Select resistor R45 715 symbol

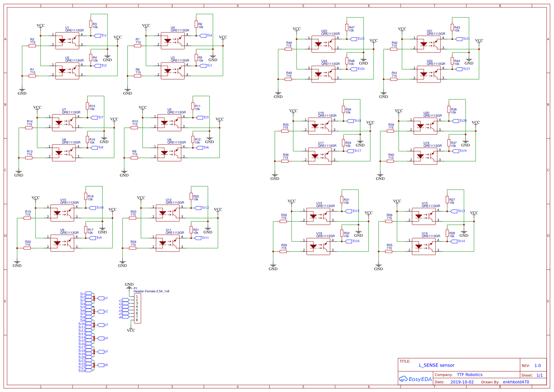pos(288,78)
